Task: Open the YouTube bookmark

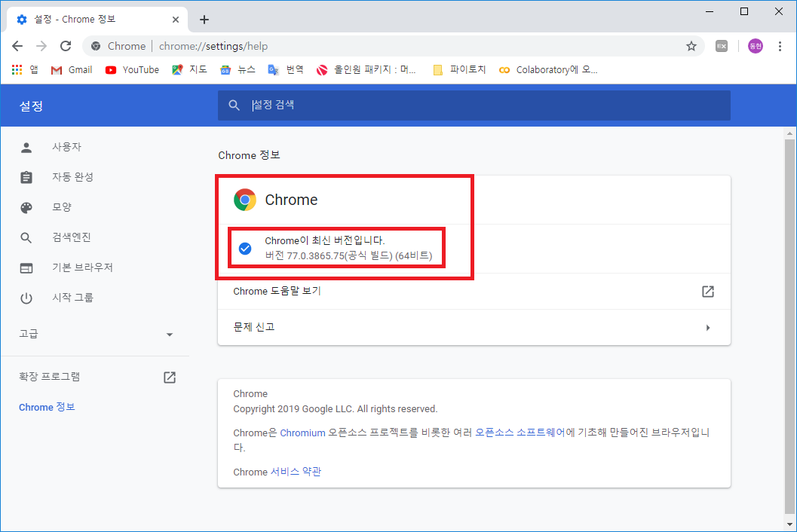Action: (x=132, y=69)
